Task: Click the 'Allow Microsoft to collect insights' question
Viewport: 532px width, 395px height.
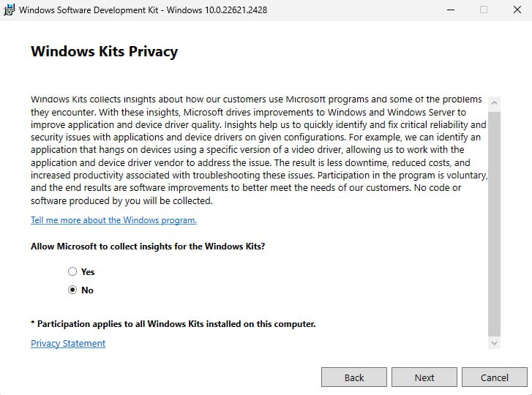Action: coord(148,247)
